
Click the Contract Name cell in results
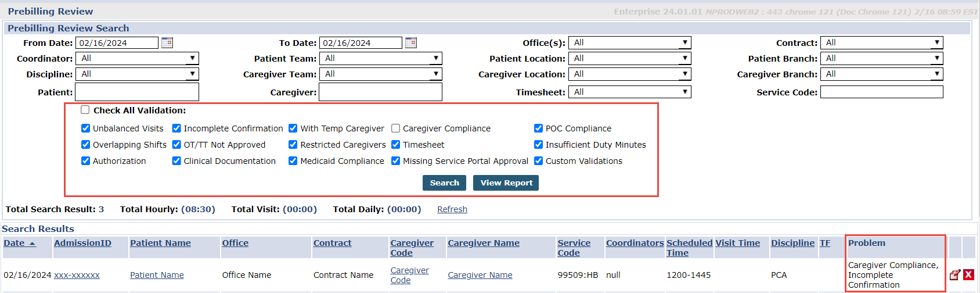point(343,275)
